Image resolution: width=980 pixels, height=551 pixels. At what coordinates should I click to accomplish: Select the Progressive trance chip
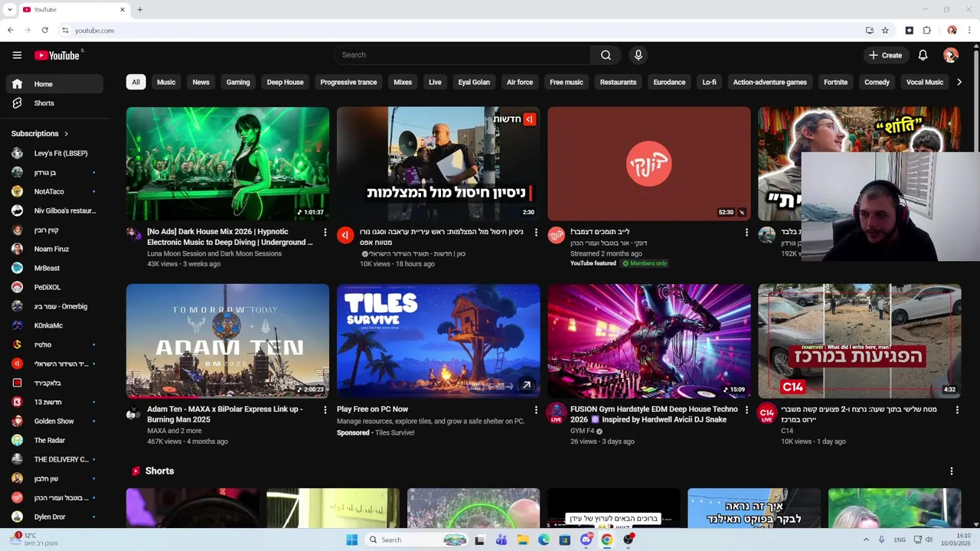click(x=348, y=82)
